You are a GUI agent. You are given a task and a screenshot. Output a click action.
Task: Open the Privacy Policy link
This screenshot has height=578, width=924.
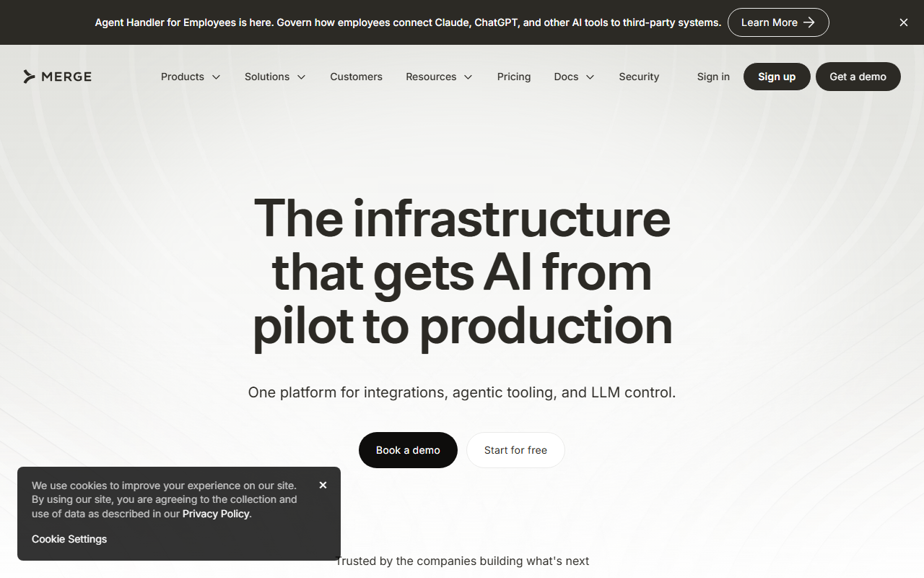[216, 514]
